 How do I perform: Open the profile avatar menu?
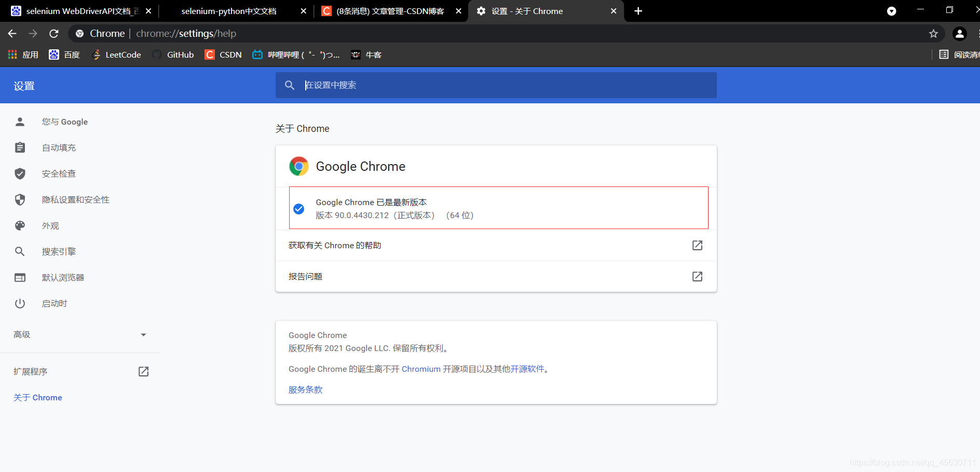click(960, 34)
